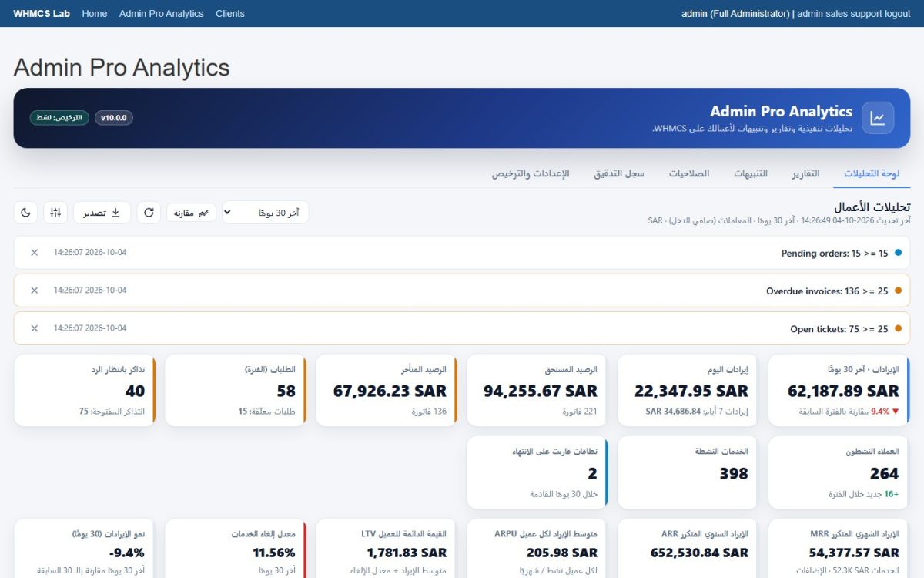The image size is (924, 578).
Task: Click the LTV value 1,781.83 SAR
Action: 407,553
